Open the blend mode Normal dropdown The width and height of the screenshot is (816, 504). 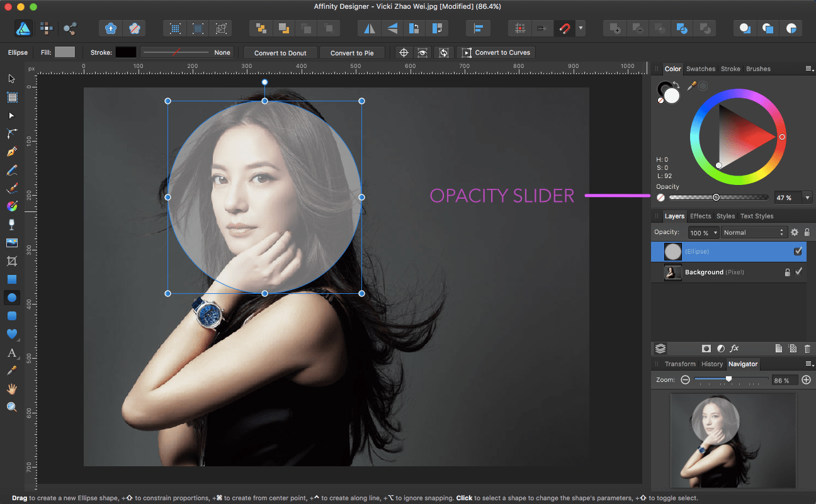click(754, 232)
